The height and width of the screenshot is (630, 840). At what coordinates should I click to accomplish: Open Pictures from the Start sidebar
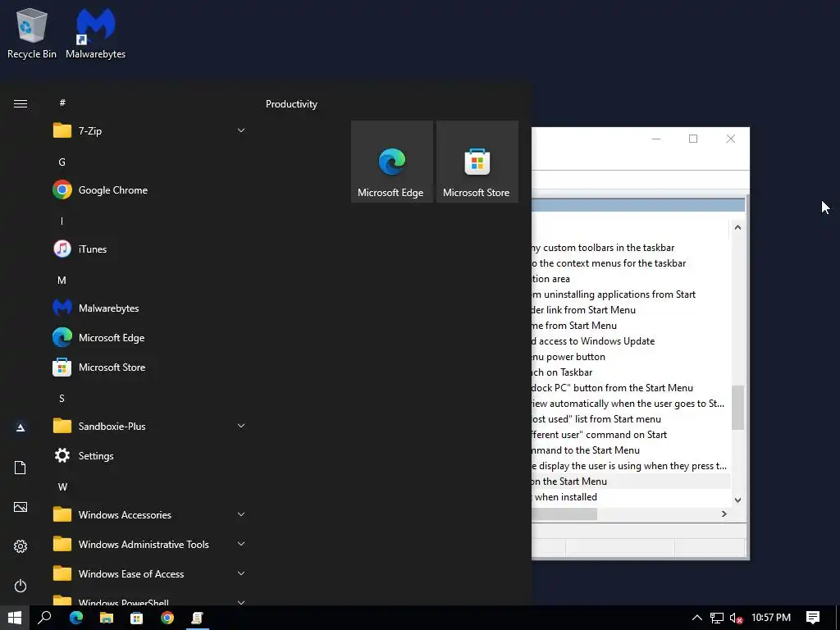pyautogui.click(x=21, y=507)
